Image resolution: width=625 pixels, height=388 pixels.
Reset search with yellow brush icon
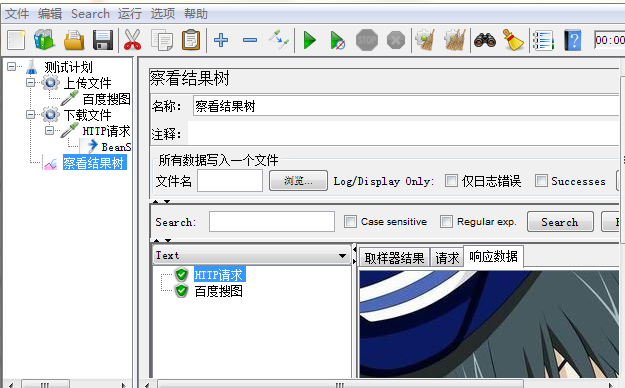(x=513, y=40)
